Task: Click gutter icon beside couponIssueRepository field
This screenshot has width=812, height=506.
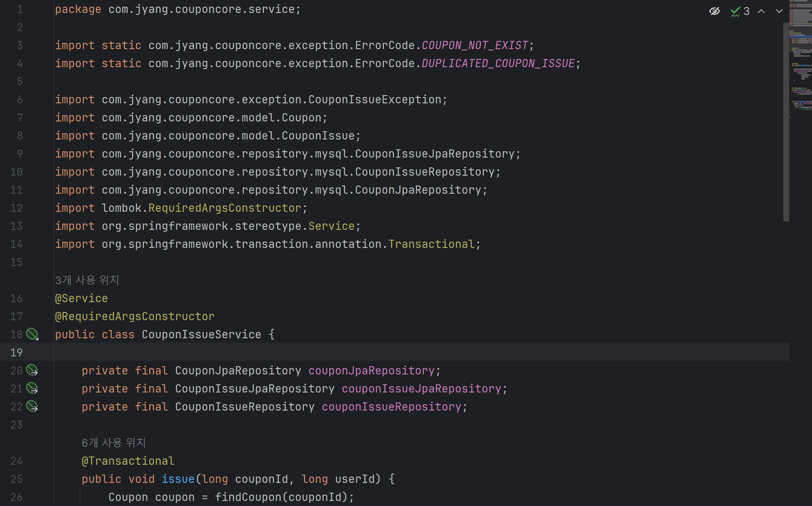Action: (x=32, y=406)
